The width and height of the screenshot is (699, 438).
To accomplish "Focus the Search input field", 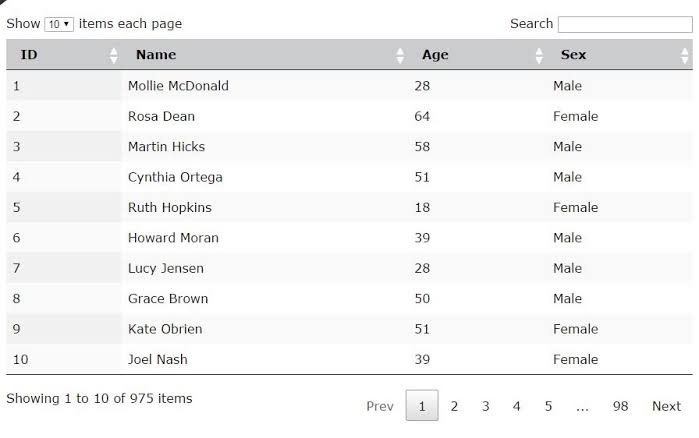I will (625, 25).
